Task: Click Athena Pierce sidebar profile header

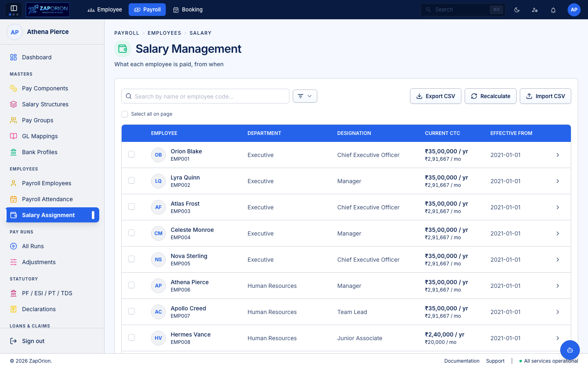Action: (52, 32)
